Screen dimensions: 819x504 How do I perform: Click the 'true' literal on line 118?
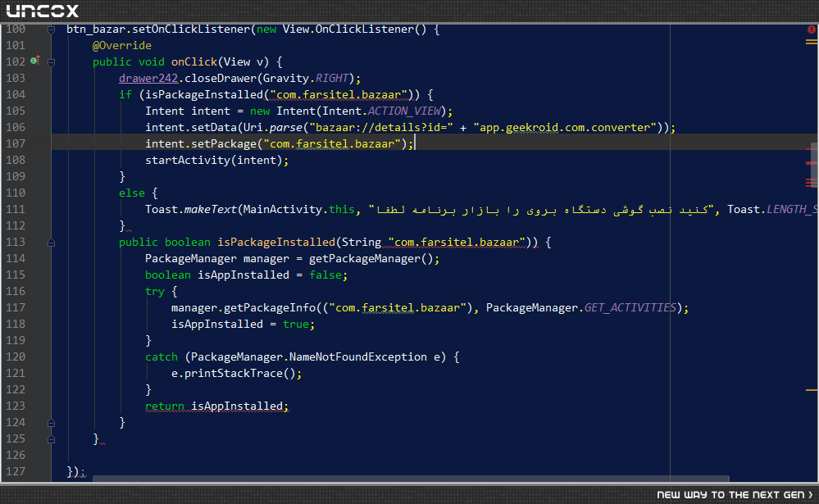click(x=296, y=324)
